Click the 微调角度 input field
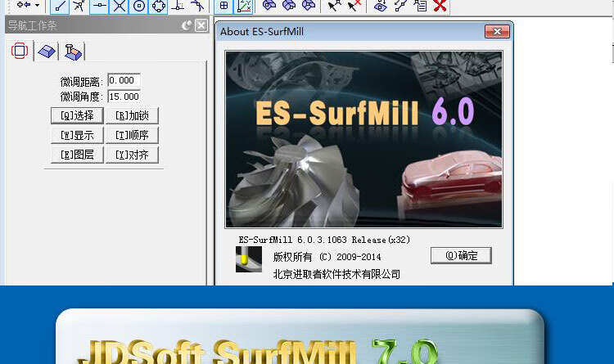Screen dimensions: 614x364 [124, 97]
